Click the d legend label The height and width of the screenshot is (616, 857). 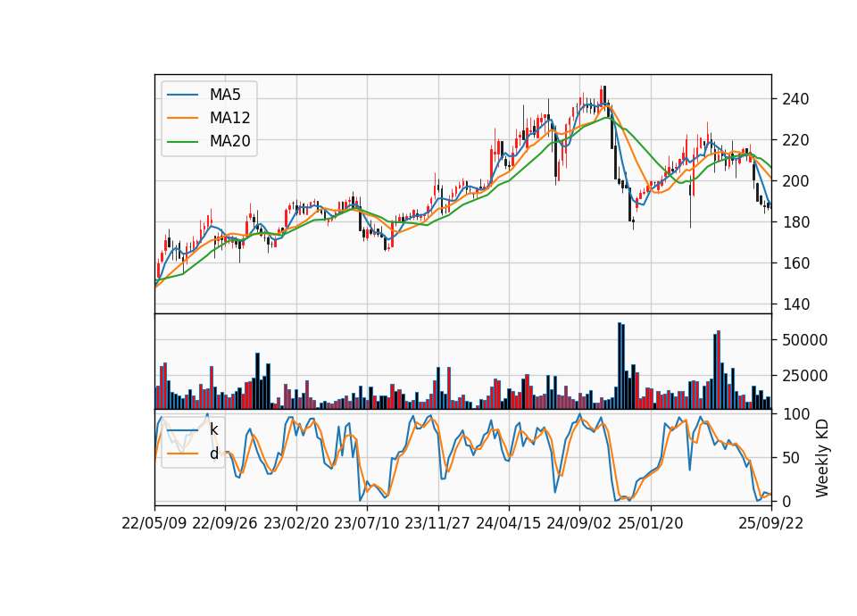213,454
